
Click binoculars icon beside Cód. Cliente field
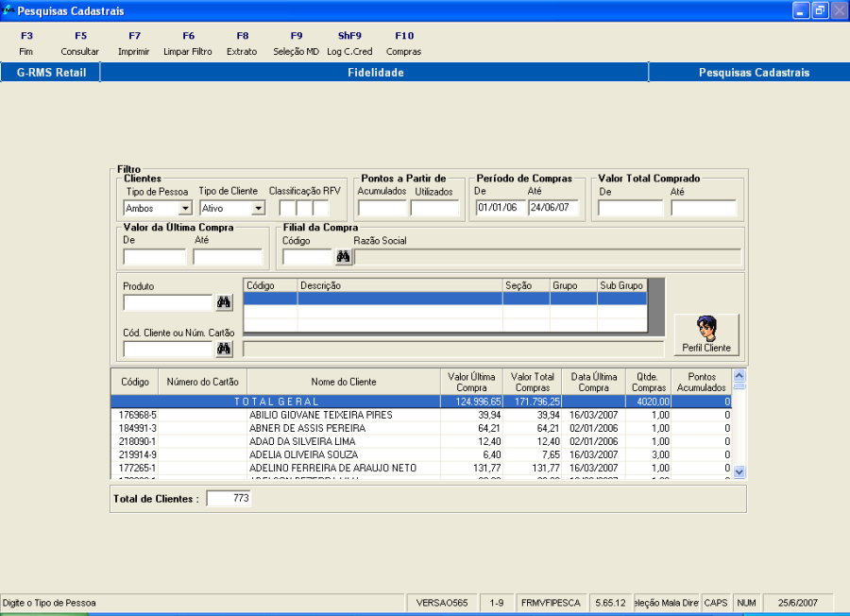coord(224,349)
